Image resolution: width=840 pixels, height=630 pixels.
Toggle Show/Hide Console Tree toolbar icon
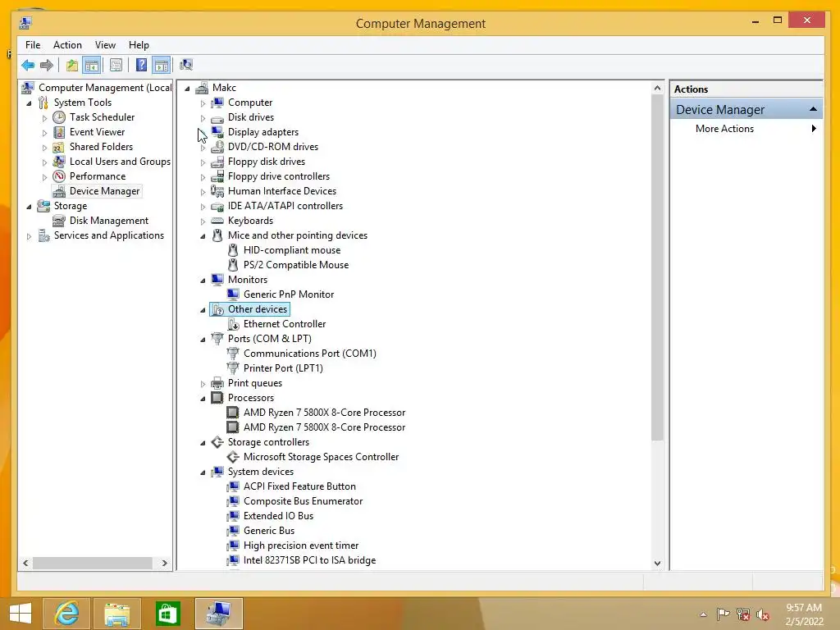[92, 66]
